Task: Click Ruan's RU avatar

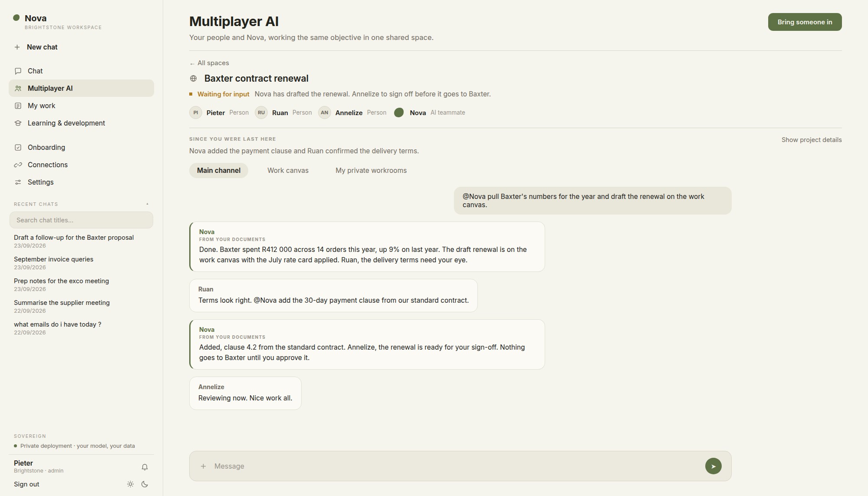Action: click(261, 112)
